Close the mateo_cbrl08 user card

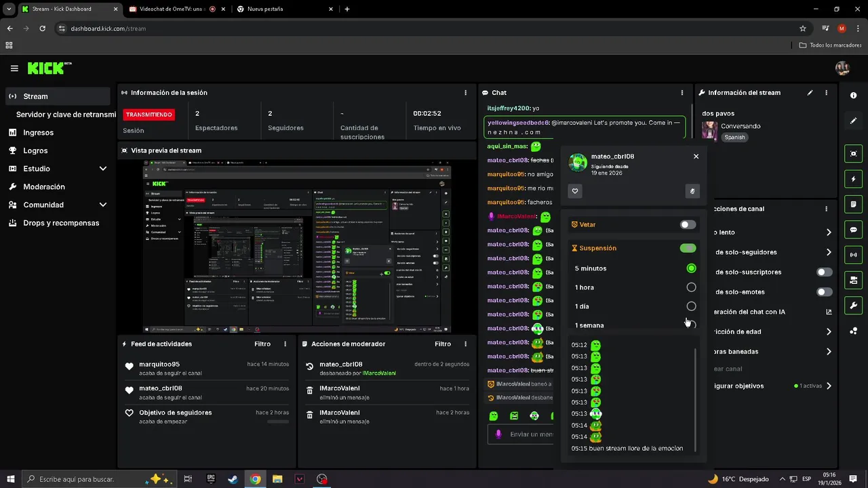point(696,157)
